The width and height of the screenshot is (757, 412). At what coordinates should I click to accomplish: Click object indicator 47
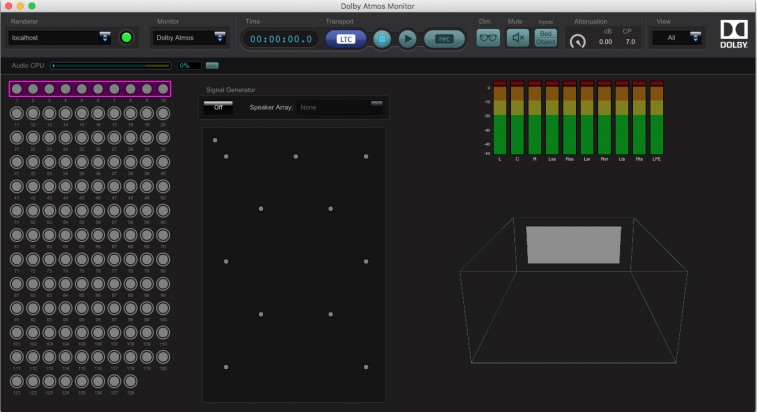point(114,186)
